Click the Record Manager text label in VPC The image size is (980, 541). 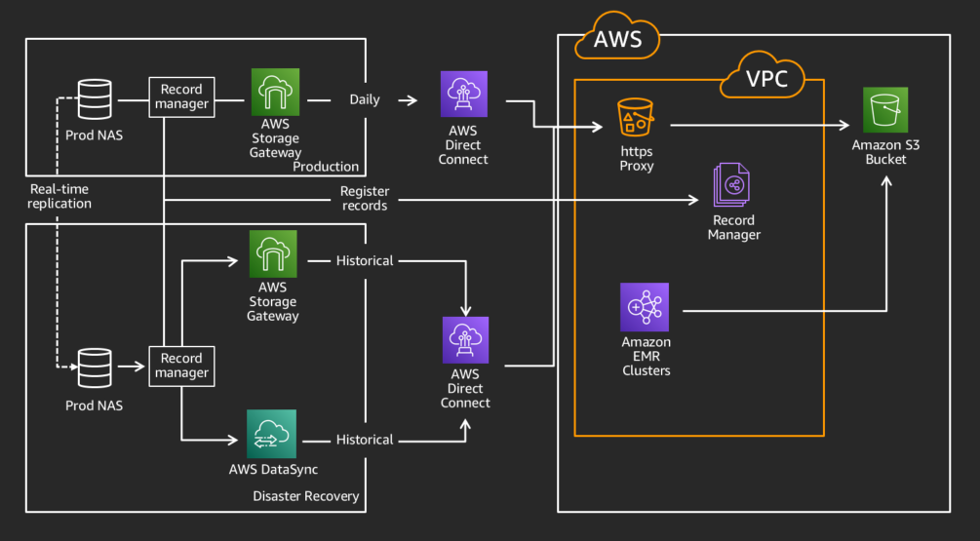coord(733,227)
